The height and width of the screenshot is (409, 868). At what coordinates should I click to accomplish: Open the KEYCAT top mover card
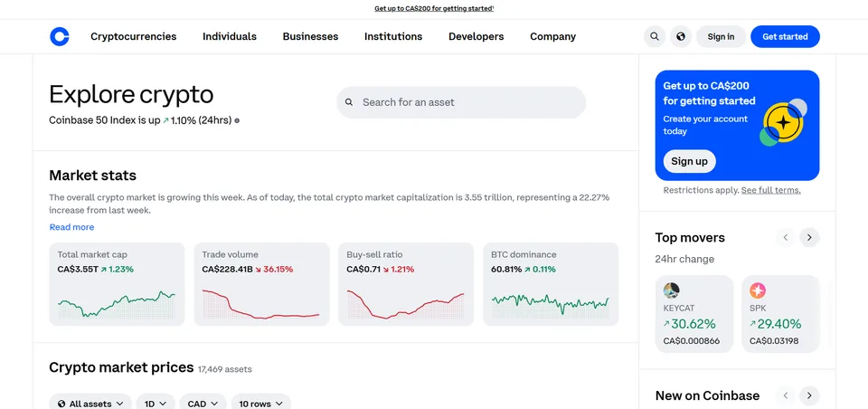coord(694,314)
